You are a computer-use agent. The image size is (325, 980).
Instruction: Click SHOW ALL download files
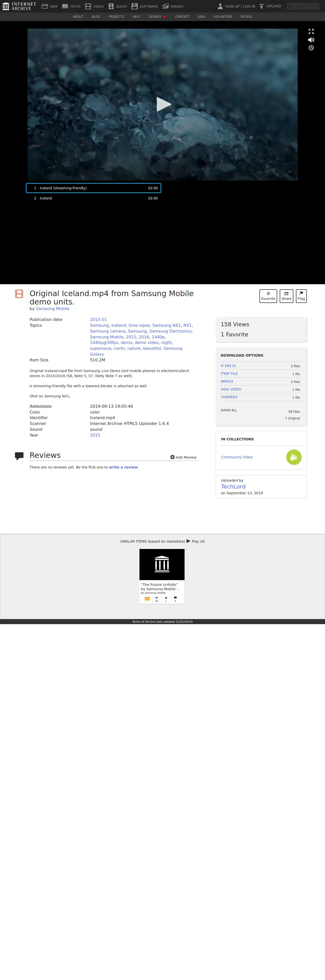(x=229, y=410)
